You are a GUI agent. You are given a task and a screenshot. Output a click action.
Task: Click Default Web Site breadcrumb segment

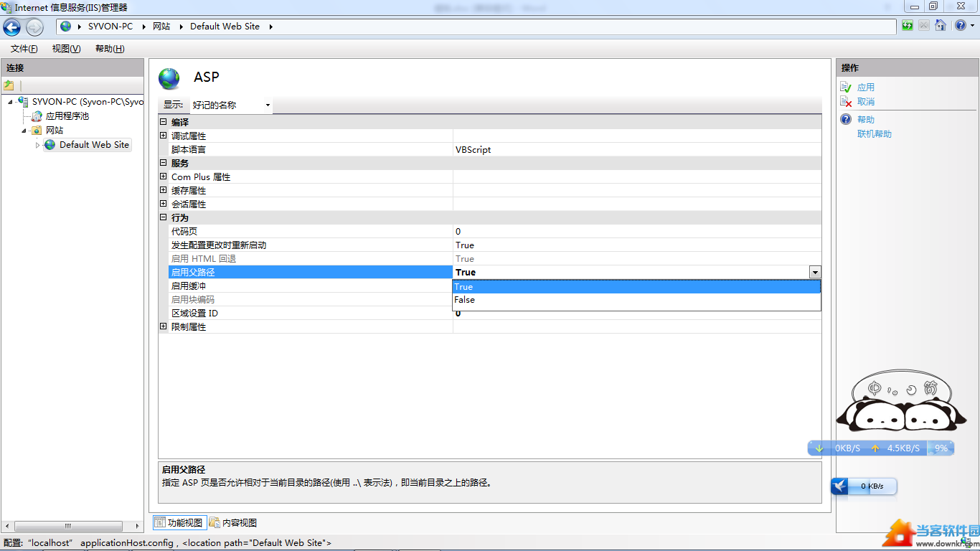[x=225, y=27]
